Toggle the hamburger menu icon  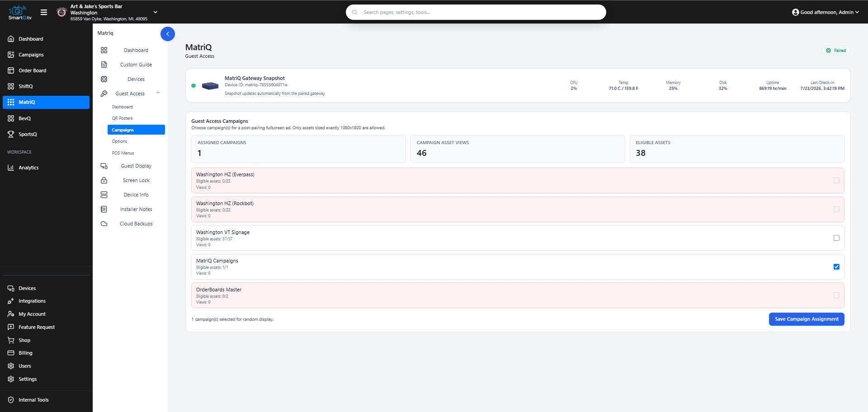coord(44,12)
